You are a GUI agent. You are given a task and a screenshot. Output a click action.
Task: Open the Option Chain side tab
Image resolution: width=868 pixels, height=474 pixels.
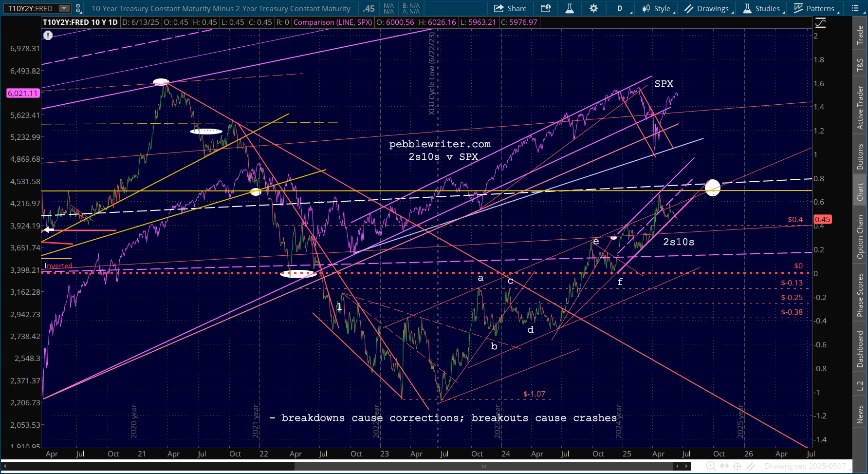pyautogui.click(x=860, y=237)
